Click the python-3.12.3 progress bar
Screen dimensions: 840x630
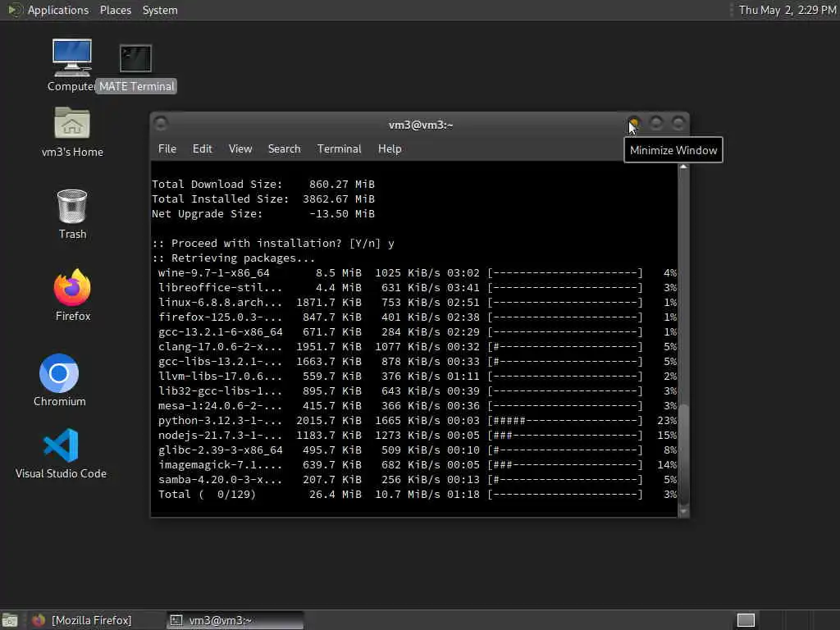pyautogui.click(x=564, y=421)
